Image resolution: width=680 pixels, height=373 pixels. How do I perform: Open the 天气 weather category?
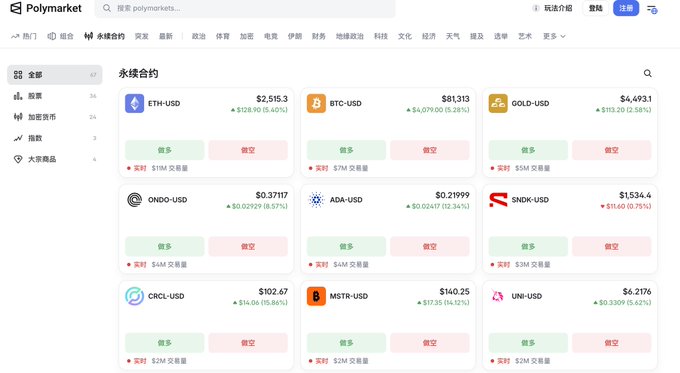[x=453, y=36]
